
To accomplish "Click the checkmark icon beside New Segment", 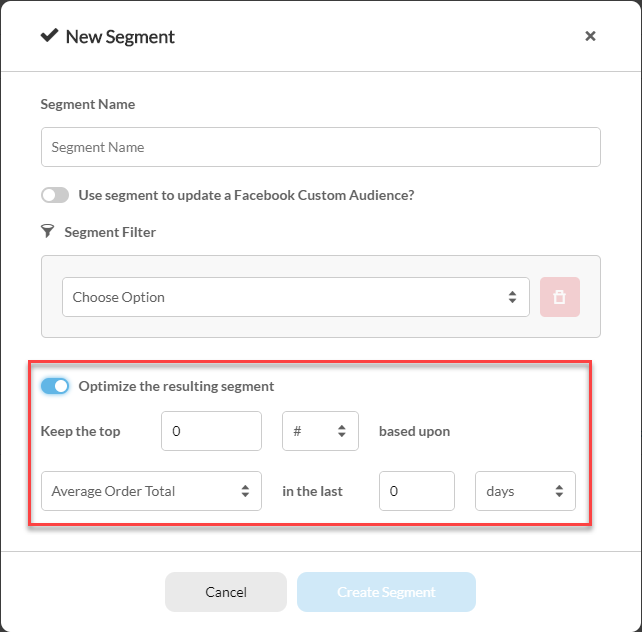I will click(x=50, y=36).
